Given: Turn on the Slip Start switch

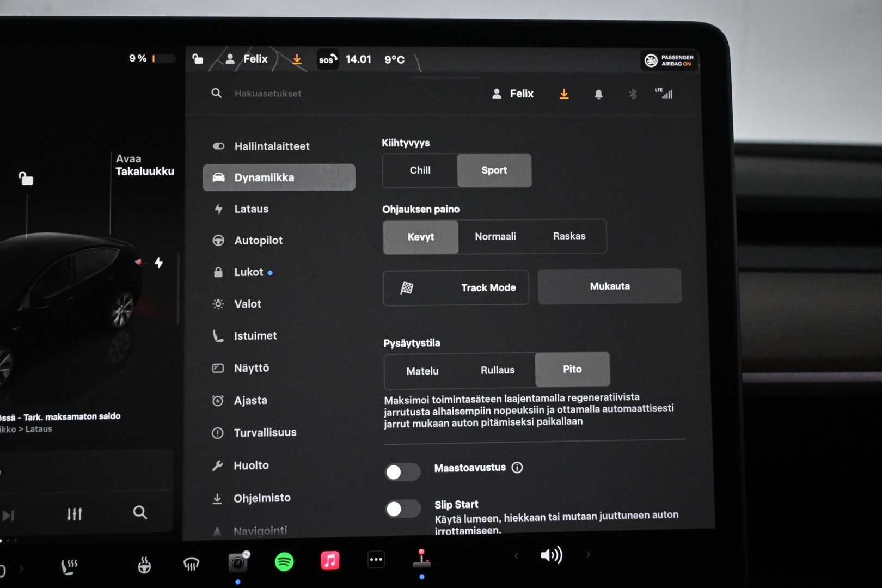Looking at the screenshot, I should click(x=402, y=509).
